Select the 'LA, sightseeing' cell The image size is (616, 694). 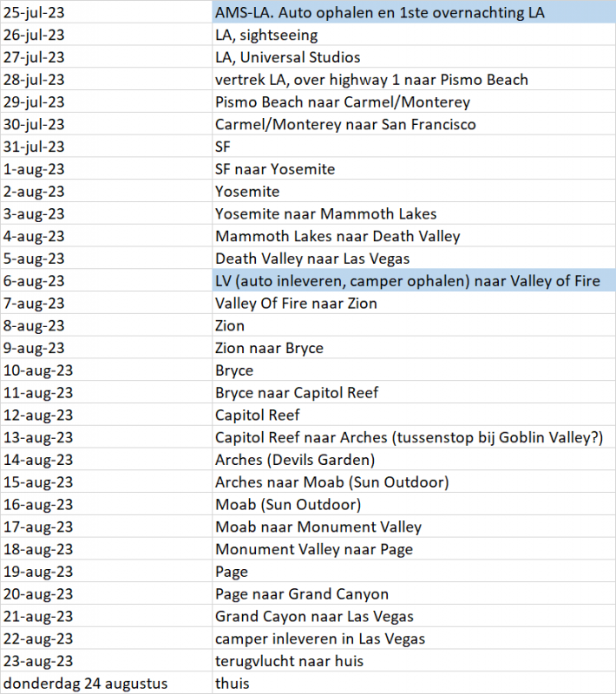coord(266,36)
